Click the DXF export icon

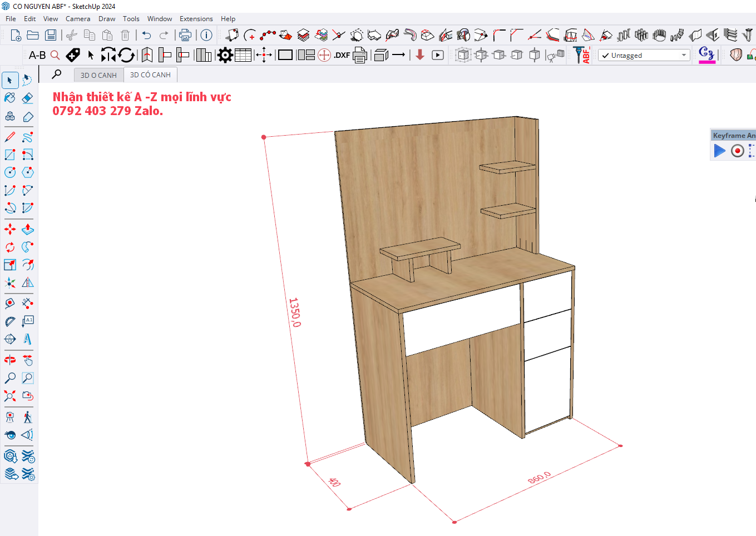point(342,55)
